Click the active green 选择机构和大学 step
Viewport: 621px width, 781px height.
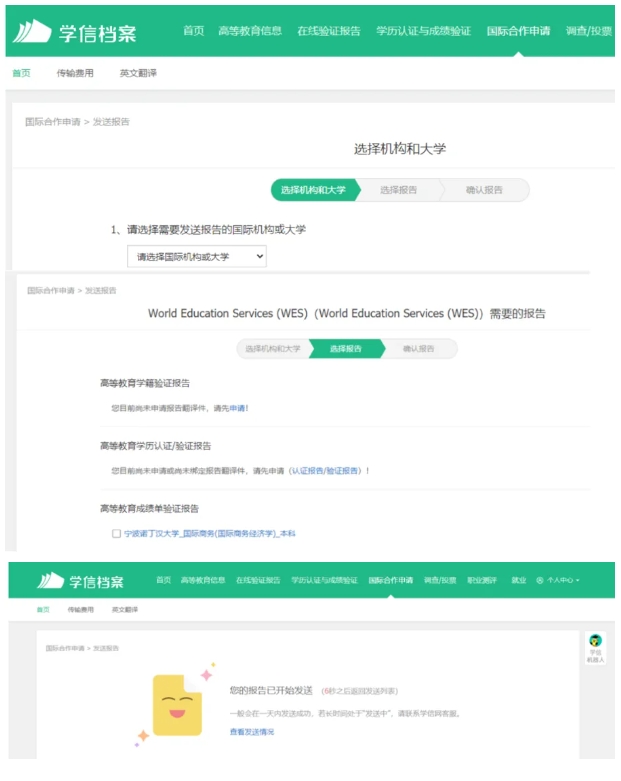314,190
